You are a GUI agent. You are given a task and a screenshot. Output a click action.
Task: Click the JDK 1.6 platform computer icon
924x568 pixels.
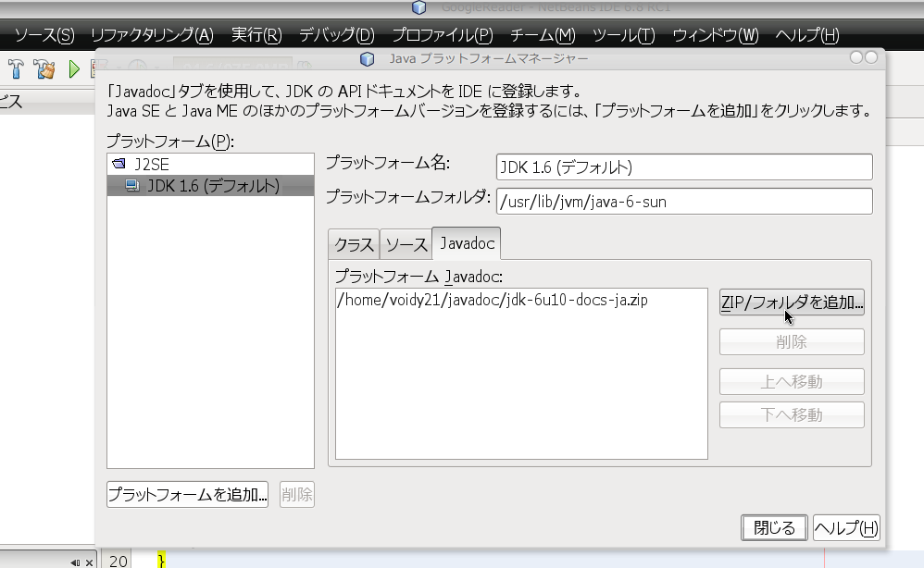point(132,186)
